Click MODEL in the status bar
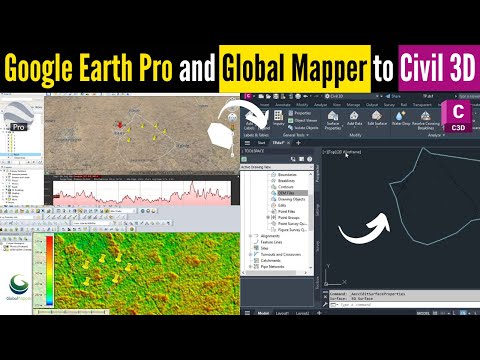The height and width of the screenshot is (360, 480). click(423, 313)
